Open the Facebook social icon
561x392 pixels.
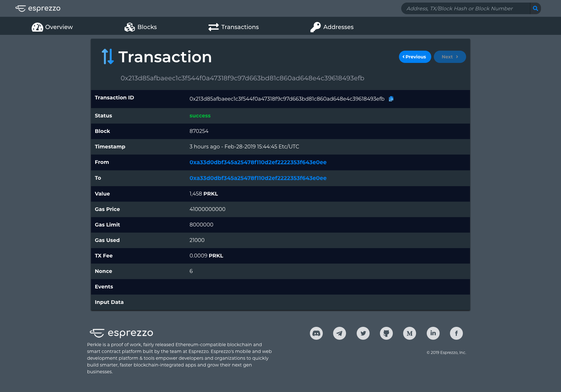[x=456, y=333]
